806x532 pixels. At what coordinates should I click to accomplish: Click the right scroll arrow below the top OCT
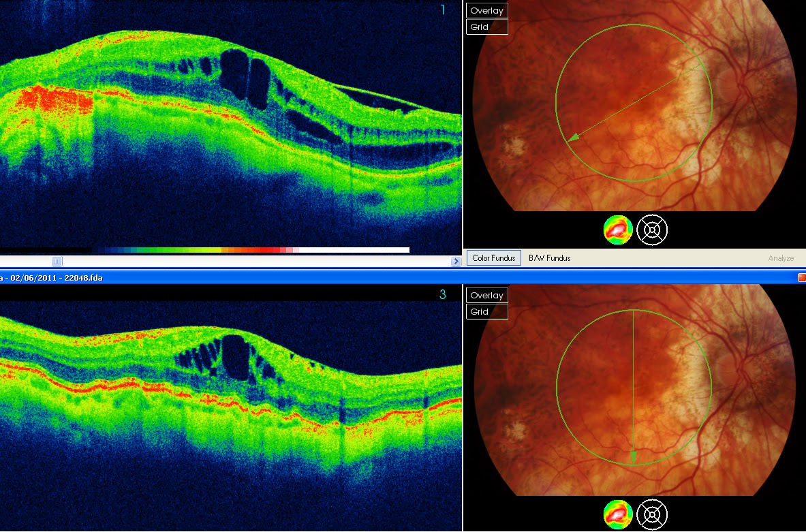(455, 261)
